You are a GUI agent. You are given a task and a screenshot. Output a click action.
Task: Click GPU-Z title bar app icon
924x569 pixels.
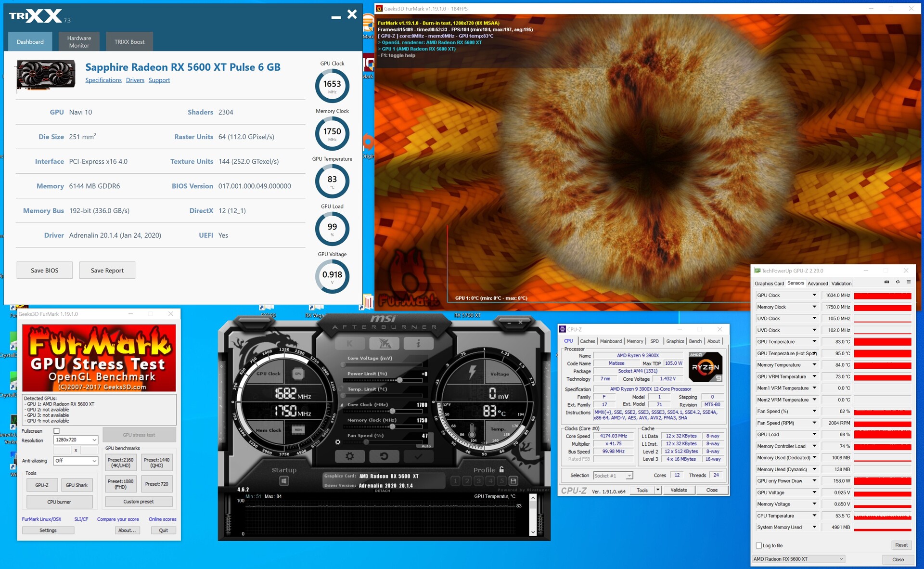tap(757, 271)
